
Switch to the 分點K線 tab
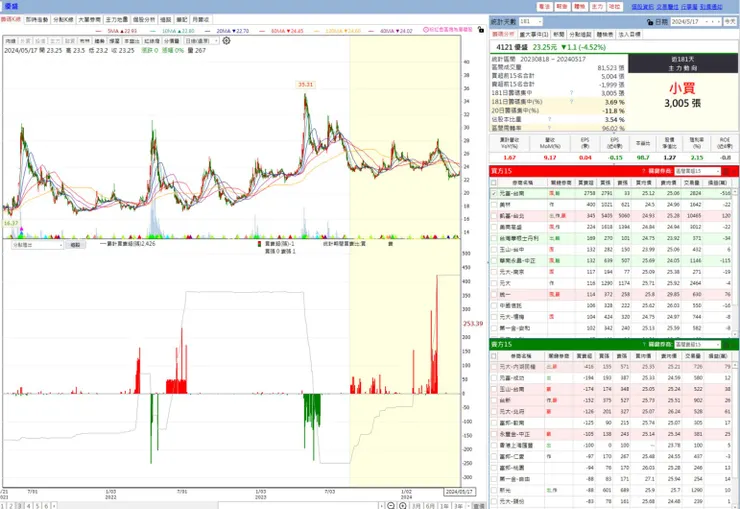click(x=63, y=19)
